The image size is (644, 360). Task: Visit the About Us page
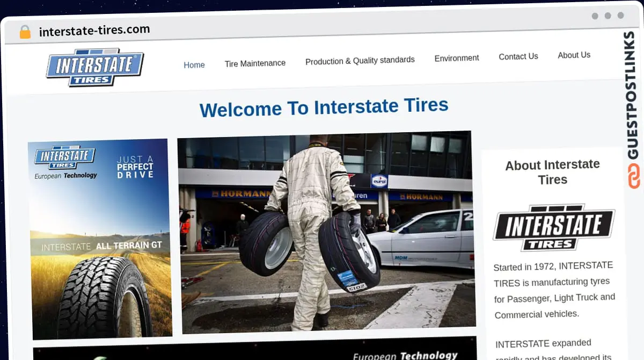[x=574, y=55]
